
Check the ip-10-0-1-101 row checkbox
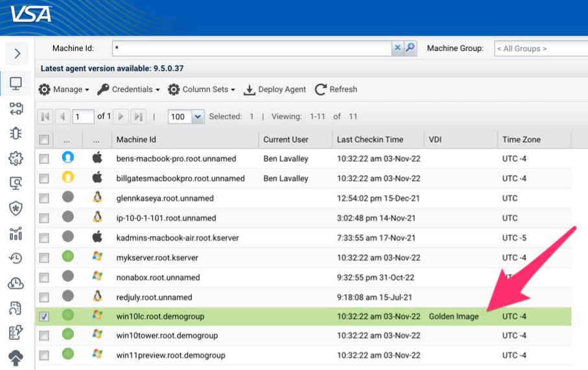pos(44,218)
